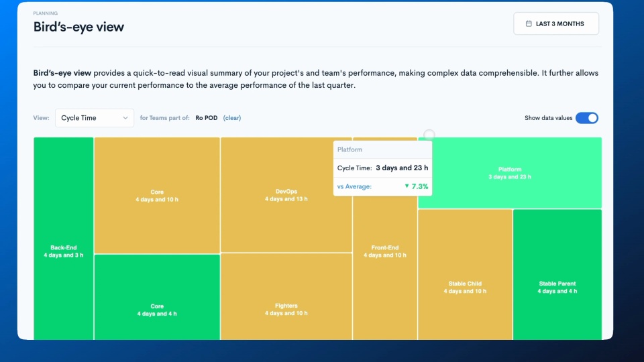Screen dimensions: 644x362
Task: Expand the View dropdown chevron arrow
Action: 125,118
